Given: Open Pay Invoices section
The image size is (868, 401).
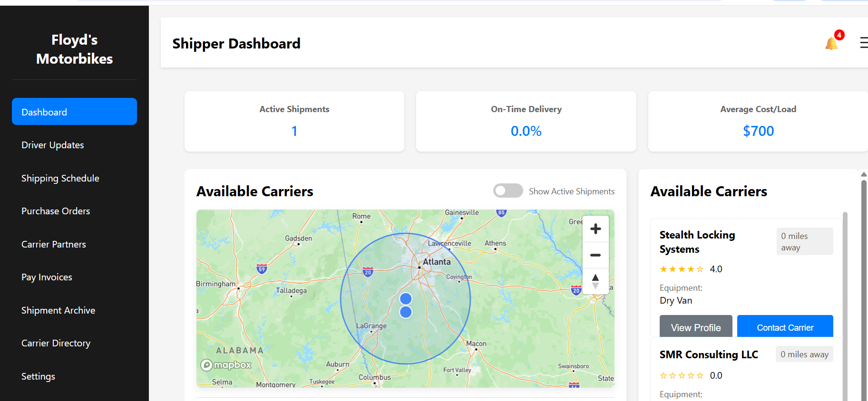Looking at the screenshot, I should (x=47, y=277).
